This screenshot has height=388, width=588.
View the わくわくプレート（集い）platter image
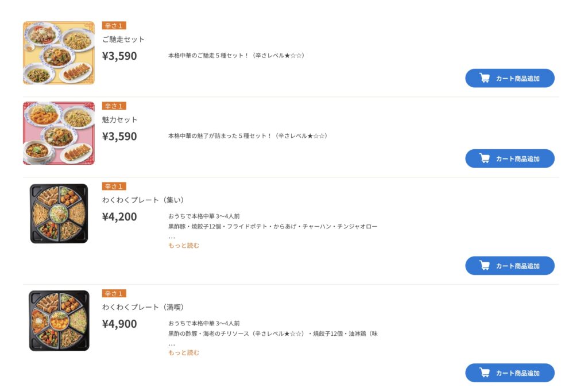click(59, 214)
